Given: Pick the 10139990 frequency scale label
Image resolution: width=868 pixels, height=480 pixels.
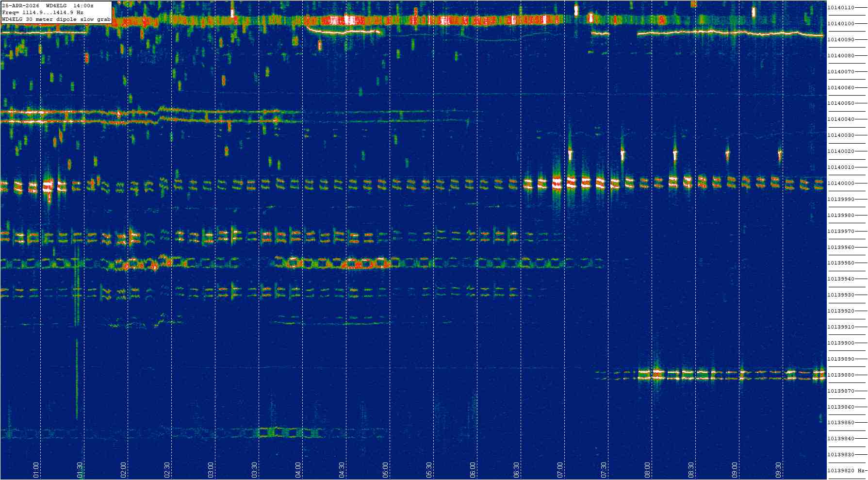Looking at the screenshot, I should point(841,199).
